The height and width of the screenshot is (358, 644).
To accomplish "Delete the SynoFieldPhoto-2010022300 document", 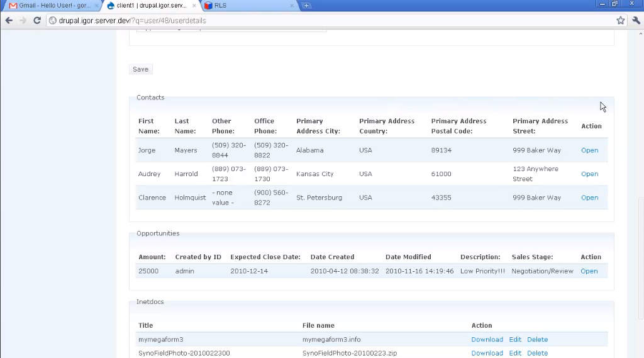I will [x=537, y=353].
